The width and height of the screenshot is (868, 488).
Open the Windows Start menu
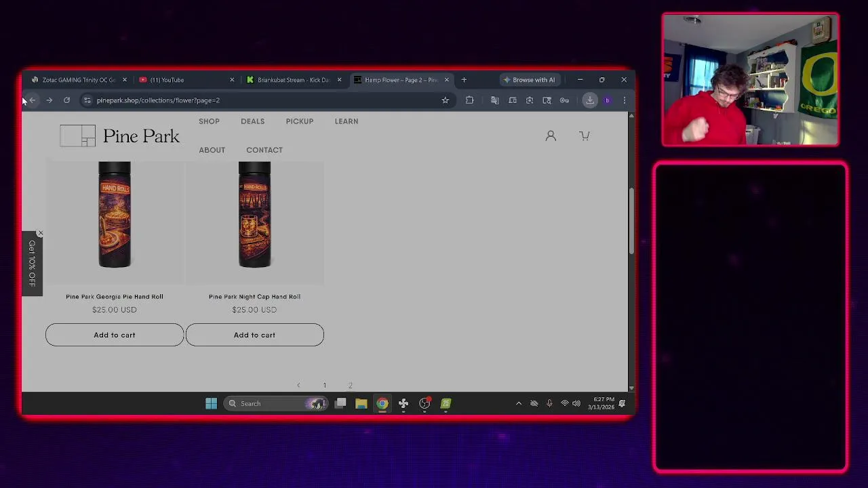coord(211,403)
